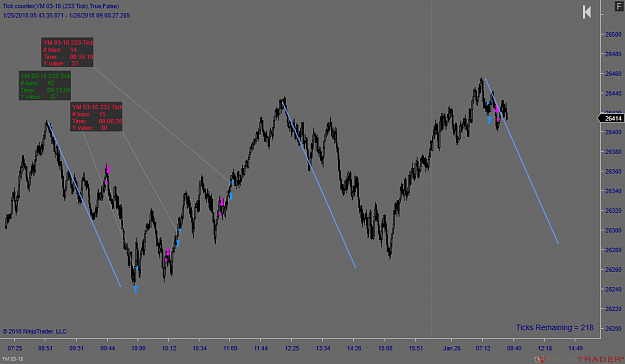The height and width of the screenshot is (364, 625).
Task: Click the YM 03-18 instrument label at bottom left
Action: pos(12,359)
